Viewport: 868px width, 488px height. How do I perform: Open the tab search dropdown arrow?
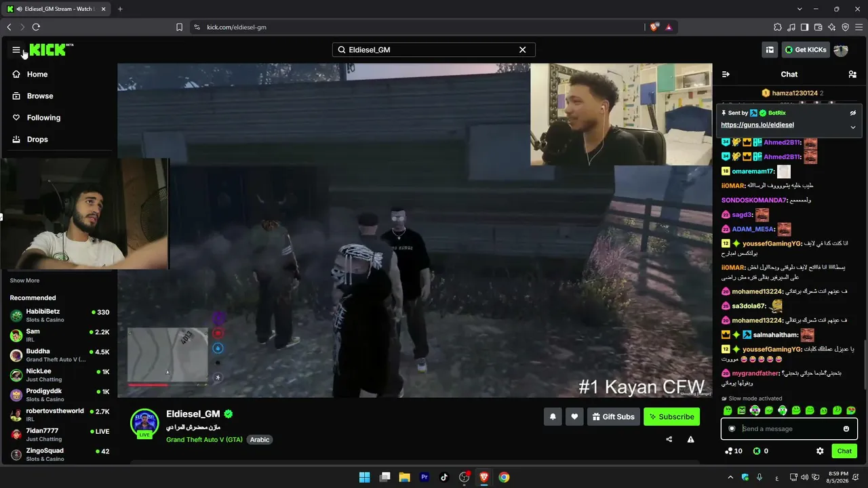[800, 9]
